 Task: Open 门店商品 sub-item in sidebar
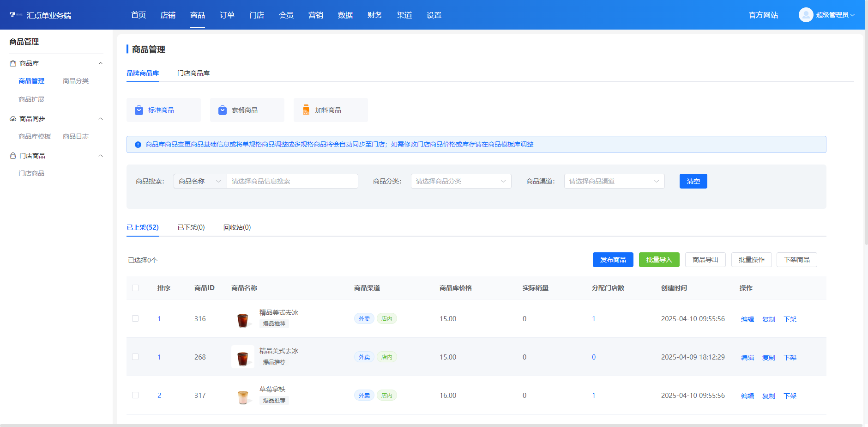click(x=31, y=173)
